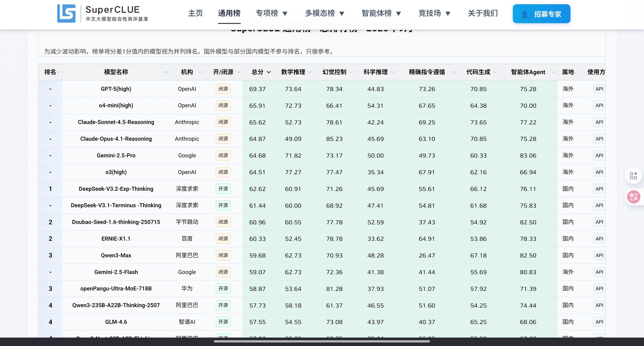Screen dimensions: 644x346
Task: Click the 招募专家 button
Action: click(x=541, y=14)
